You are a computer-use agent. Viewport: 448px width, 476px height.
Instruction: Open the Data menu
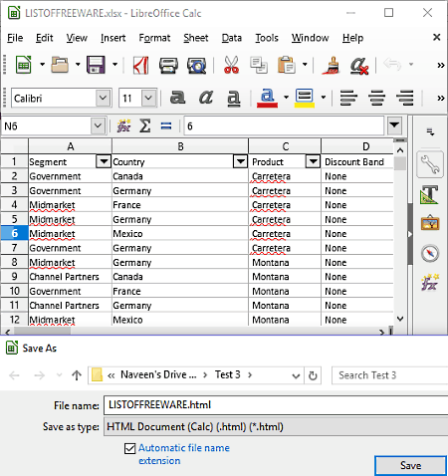pyautogui.click(x=232, y=38)
